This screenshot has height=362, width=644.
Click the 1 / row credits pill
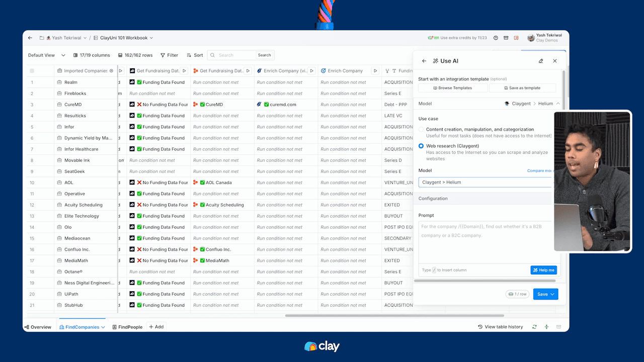517,294
